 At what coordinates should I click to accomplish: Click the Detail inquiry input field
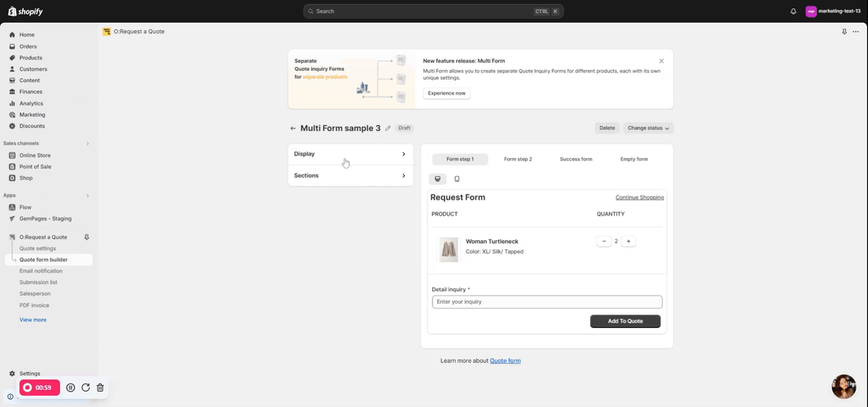pos(546,302)
